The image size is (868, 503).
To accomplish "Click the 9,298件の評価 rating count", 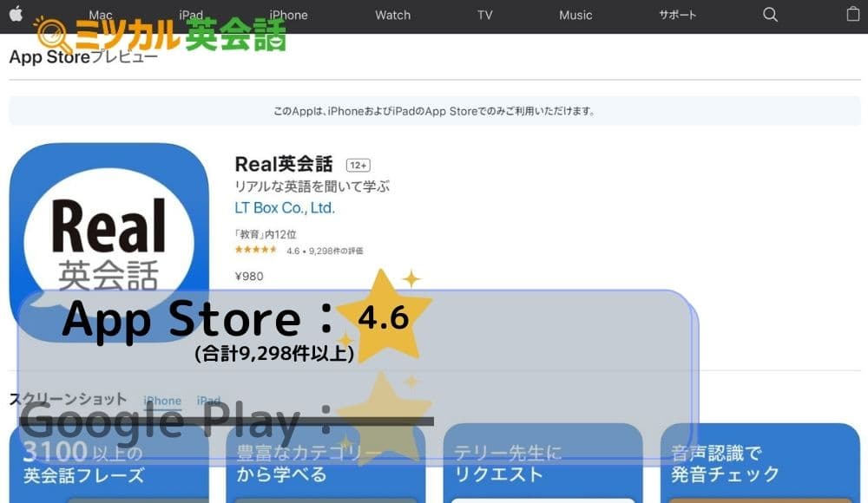I will 336,251.
